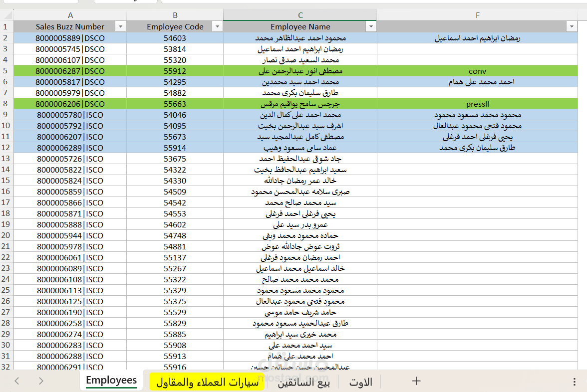Select employee code 54603
587x392 pixels.
pos(175,38)
